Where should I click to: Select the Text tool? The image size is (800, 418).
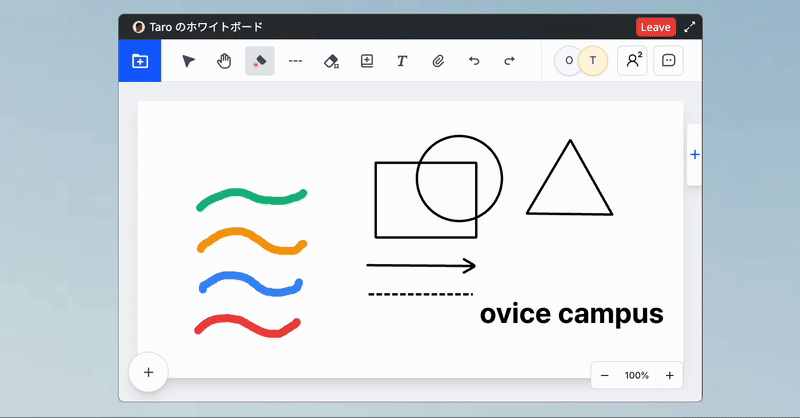coord(402,61)
